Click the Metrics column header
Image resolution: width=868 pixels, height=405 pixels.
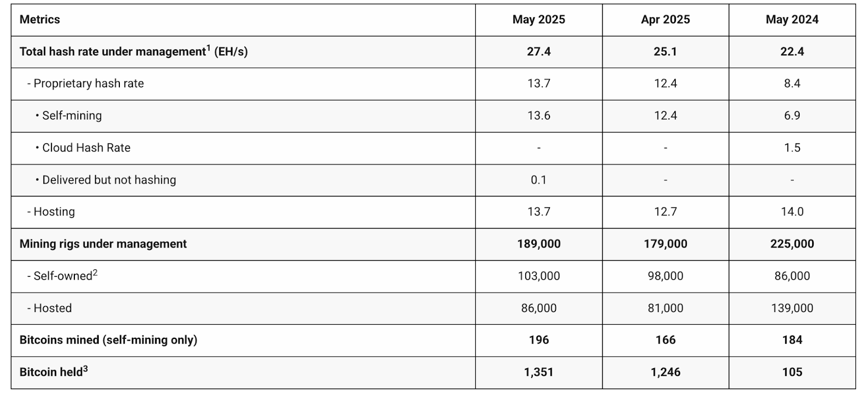(x=40, y=20)
